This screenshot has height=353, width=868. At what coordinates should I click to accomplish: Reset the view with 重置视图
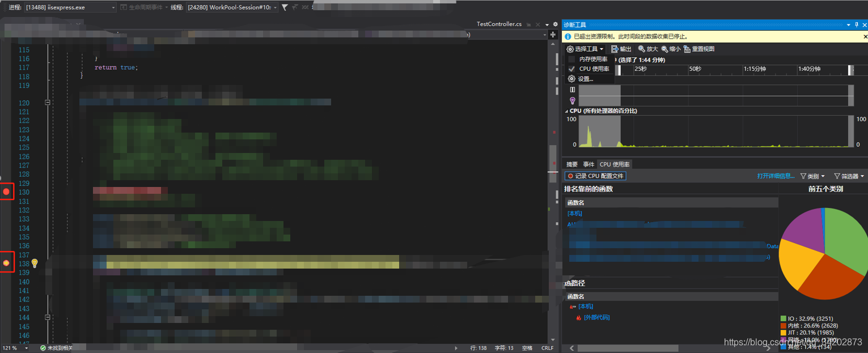click(x=699, y=49)
